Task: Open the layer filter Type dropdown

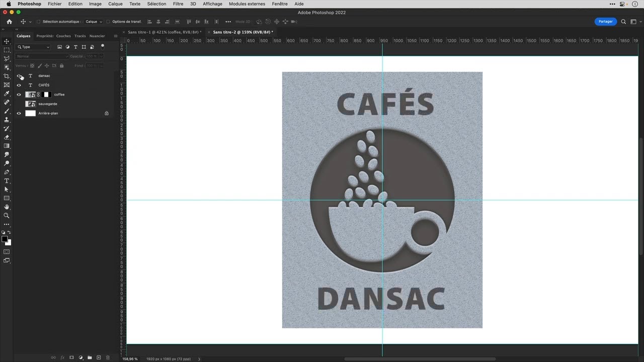Action: 33,47
